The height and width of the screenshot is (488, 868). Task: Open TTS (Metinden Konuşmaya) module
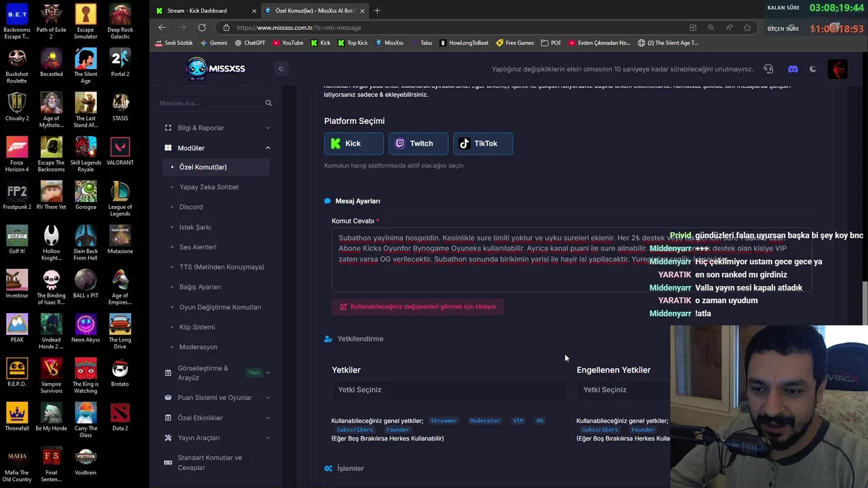coord(222,267)
